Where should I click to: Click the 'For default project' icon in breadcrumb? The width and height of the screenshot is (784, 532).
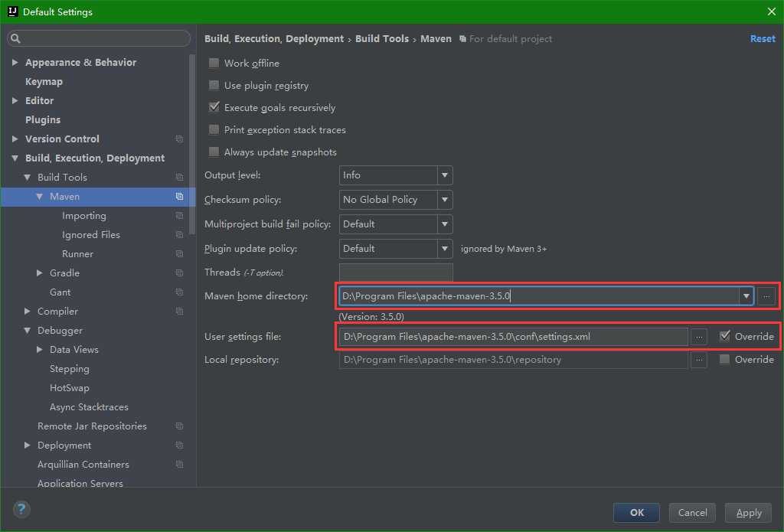pyautogui.click(x=462, y=39)
